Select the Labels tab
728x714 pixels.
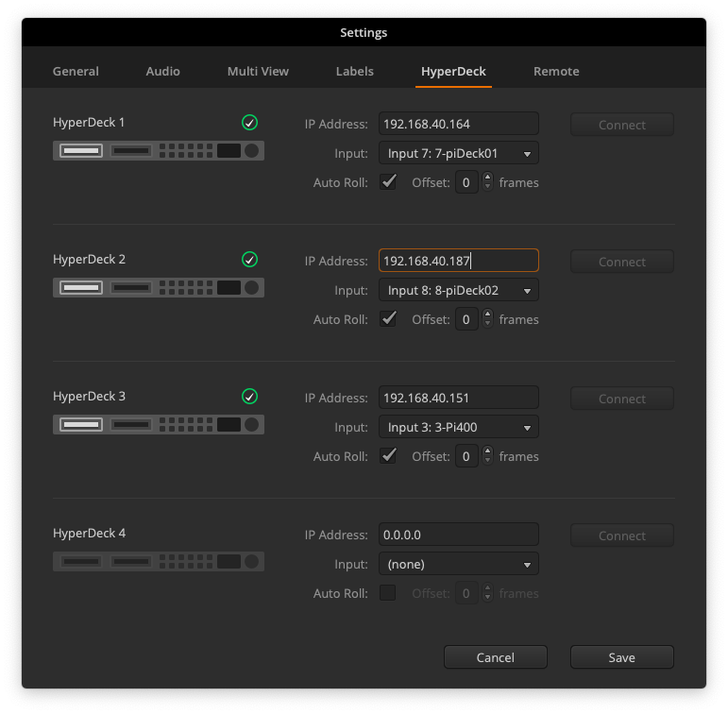click(355, 71)
